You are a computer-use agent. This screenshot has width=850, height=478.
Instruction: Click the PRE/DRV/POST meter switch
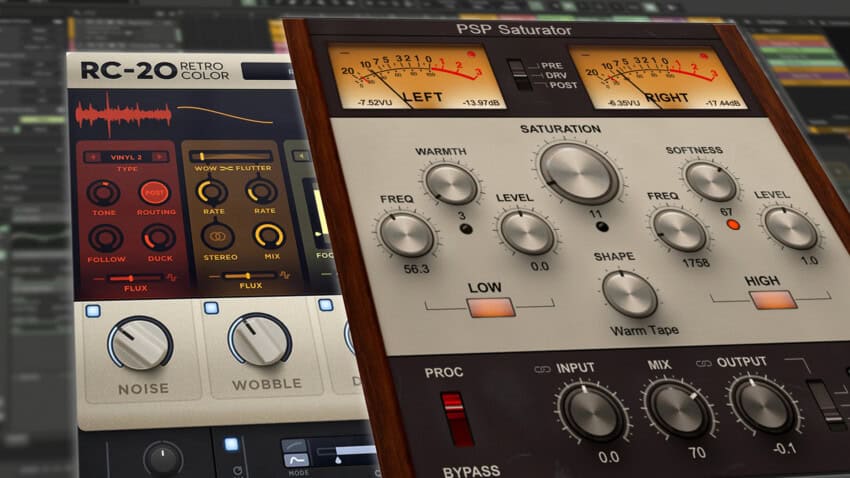pyautogui.click(x=516, y=74)
